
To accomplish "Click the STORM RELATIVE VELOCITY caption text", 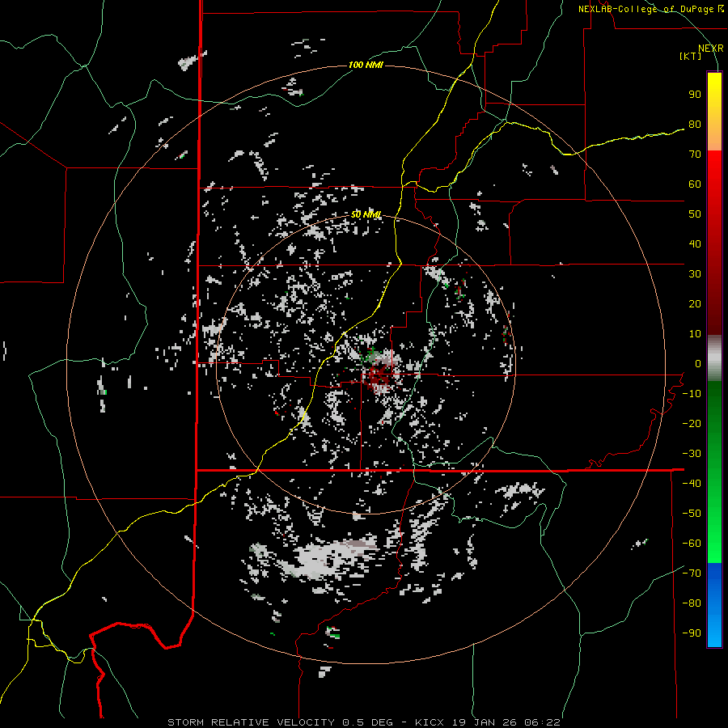I will pos(251,722).
